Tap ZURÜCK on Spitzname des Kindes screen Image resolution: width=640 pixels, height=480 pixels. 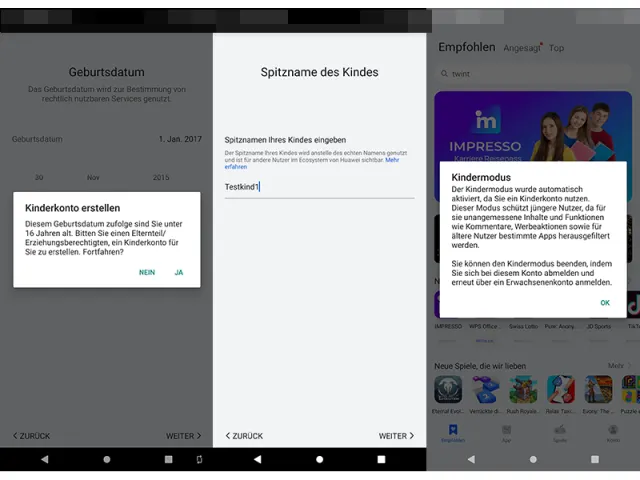click(x=244, y=436)
